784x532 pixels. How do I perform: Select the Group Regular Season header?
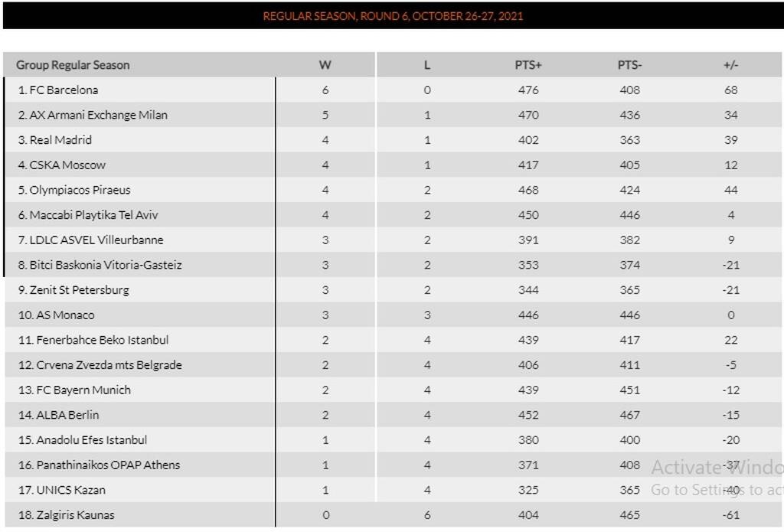tap(73, 65)
